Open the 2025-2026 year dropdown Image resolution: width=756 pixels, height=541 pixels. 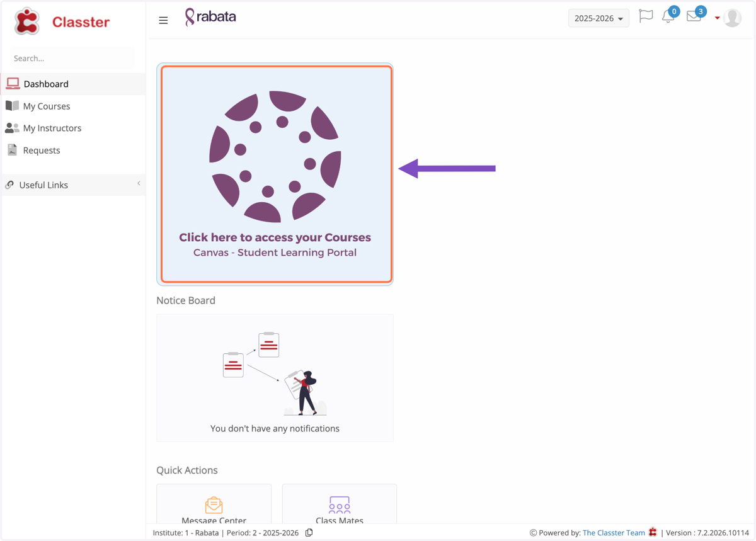598,18
